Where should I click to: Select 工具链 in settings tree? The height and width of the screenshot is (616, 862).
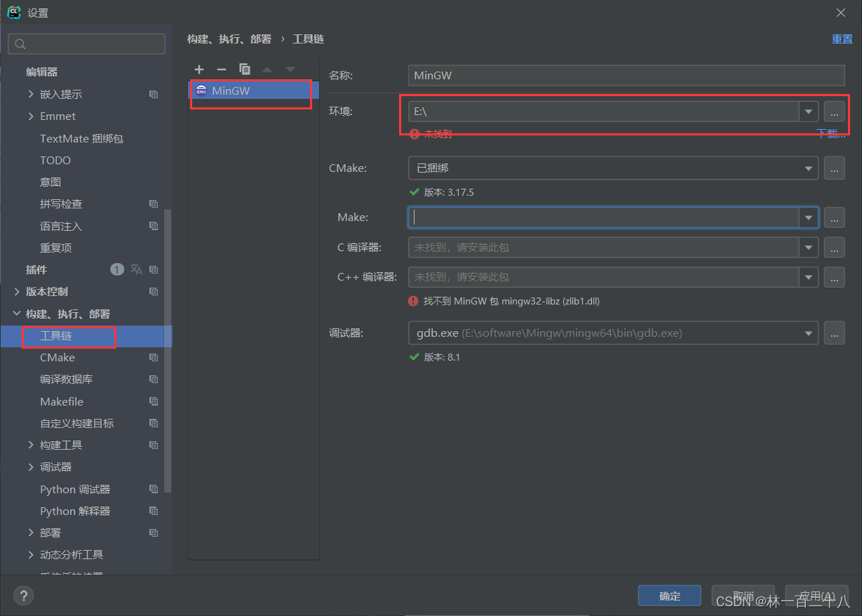56,336
